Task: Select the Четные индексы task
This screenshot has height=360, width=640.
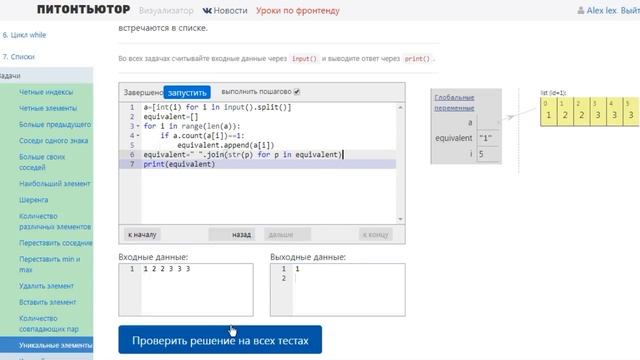Action: click(x=46, y=92)
